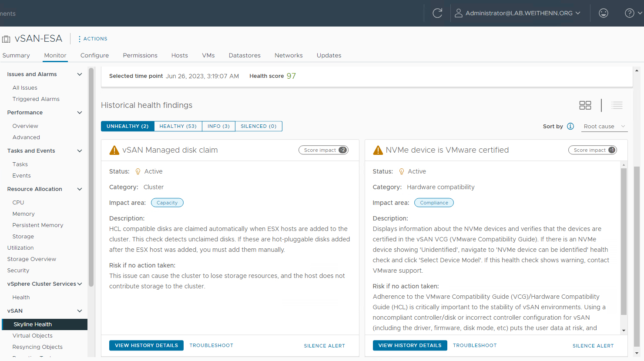Open Performance Overview
The height and width of the screenshot is (361, 644).
25,126
